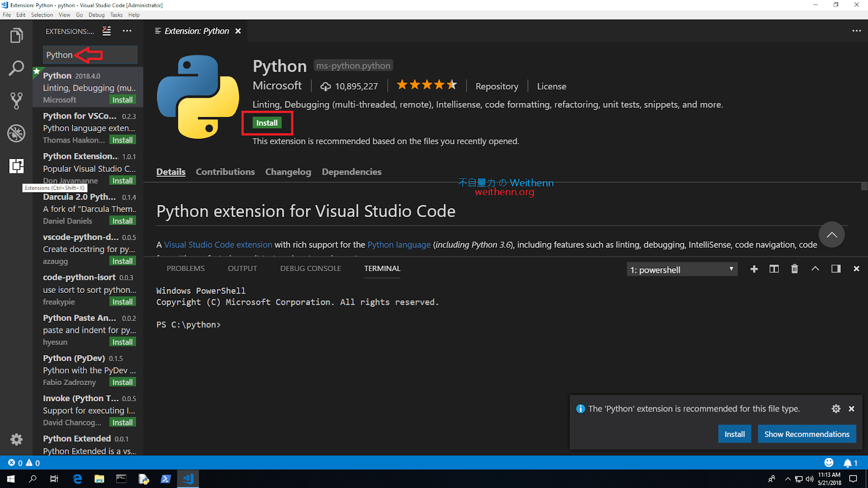
Task: Open Windows Action Center
Action: coord(853,479)
